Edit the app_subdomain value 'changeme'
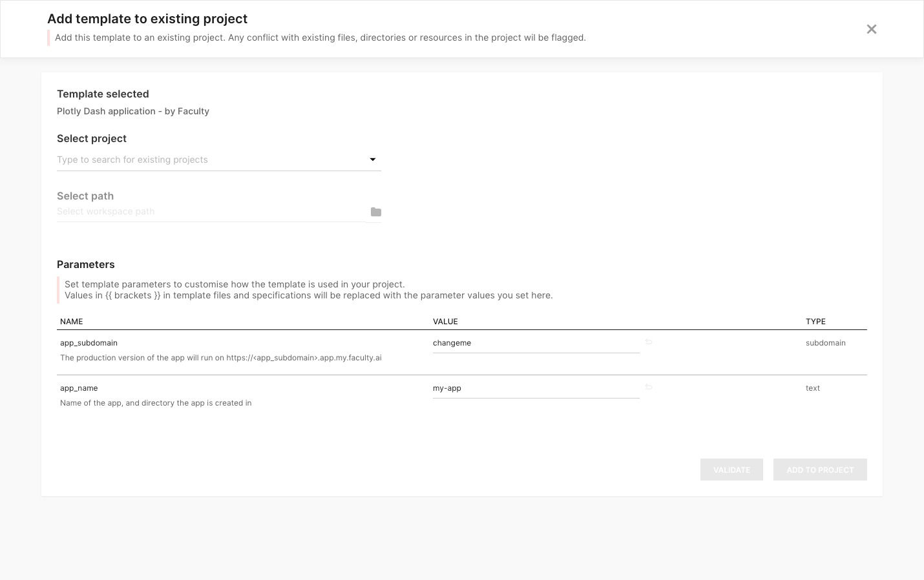 [x=535, y=343]
